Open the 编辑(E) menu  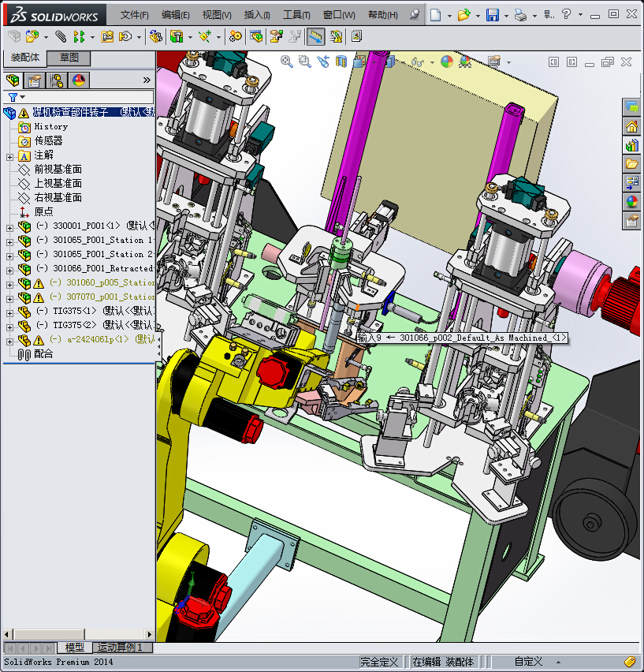[x=176, y=15]
